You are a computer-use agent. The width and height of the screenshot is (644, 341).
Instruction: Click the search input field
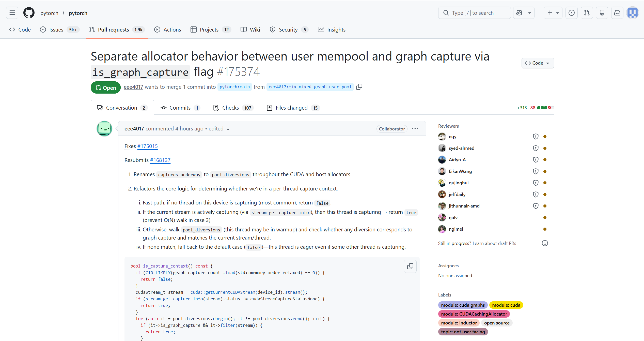pos(474,13)
